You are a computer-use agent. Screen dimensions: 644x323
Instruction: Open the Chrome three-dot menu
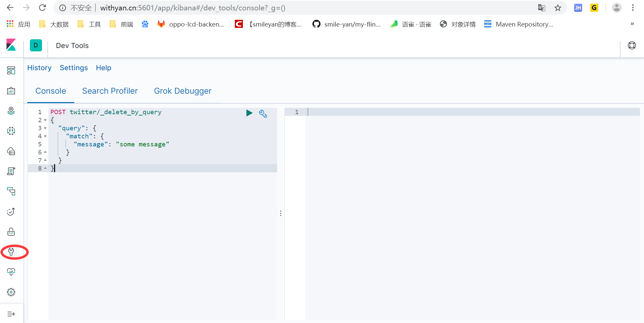[x=633, y=8]
